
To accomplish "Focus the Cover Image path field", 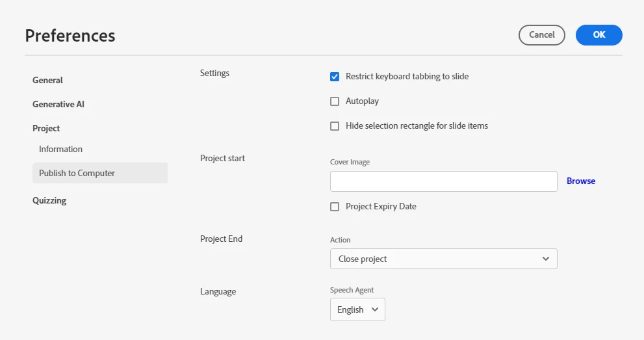I will tap(444, 181).
